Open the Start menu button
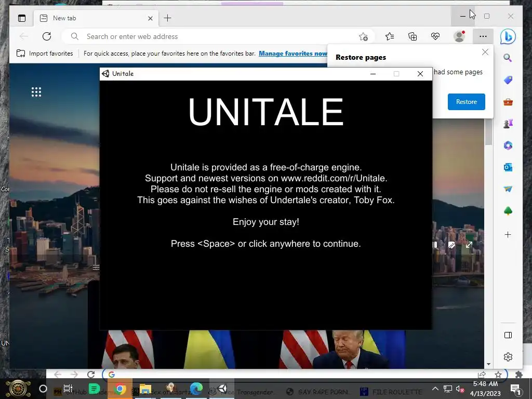The width and height of the screenshot is (532, 399). (18, 389)
